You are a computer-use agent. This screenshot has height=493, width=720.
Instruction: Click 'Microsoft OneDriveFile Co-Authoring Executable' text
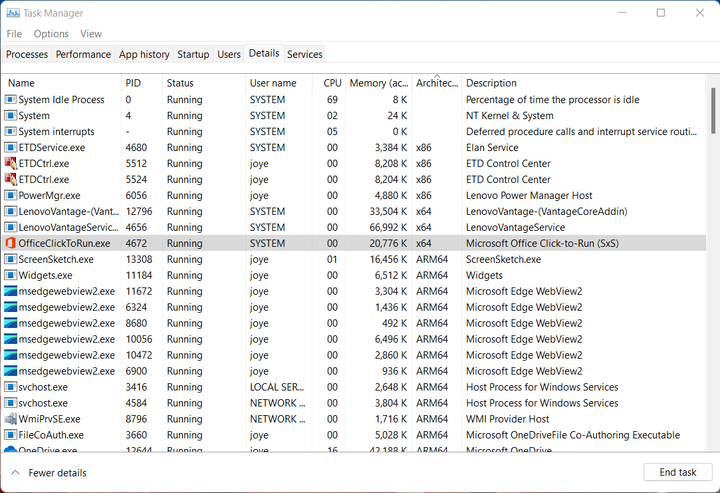coord(573,435)
